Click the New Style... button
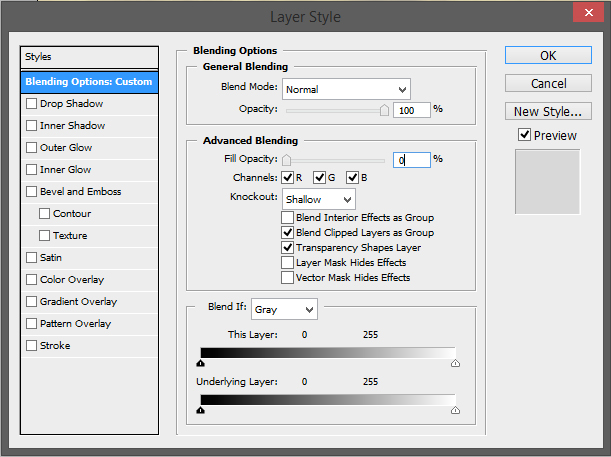The height and width of the screenshot is (457, 611). point(548,111)
